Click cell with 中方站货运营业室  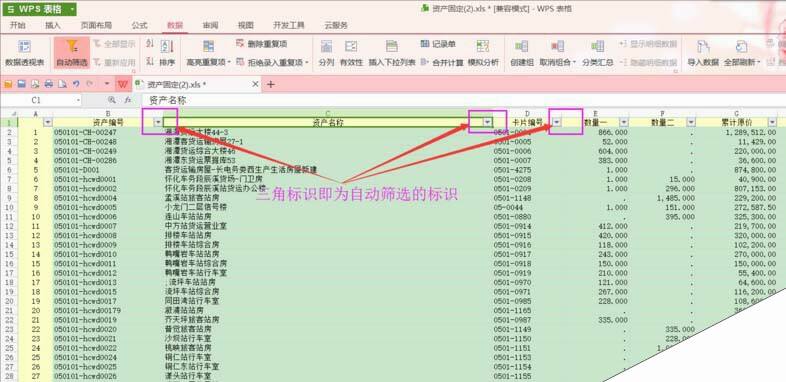328,226
